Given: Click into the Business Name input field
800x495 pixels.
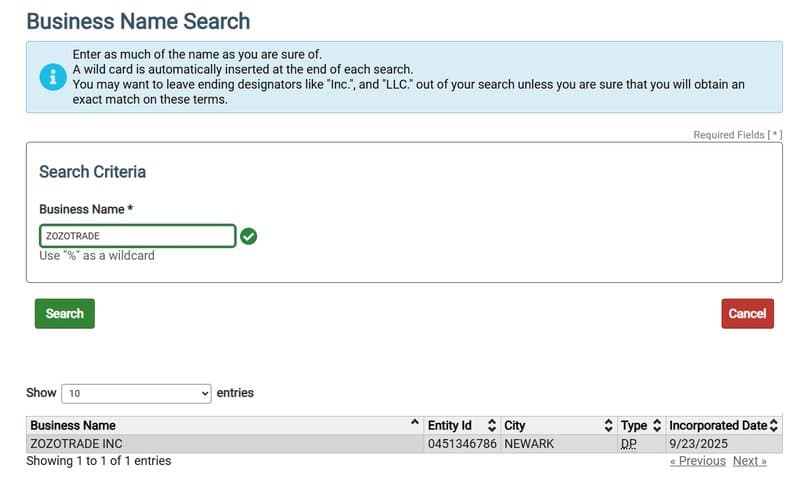Looking at the screenshot, I should tap(138, 236).
